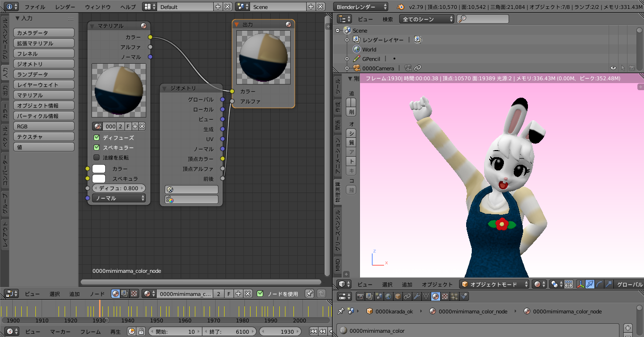Pin the node tree with pushpin icon

(x=309, y=294)
